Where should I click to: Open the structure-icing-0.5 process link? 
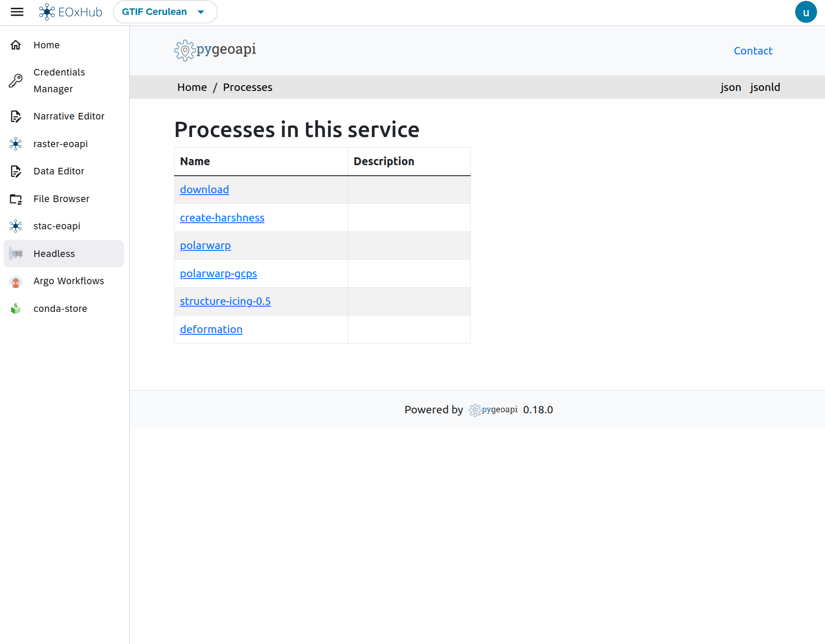tap(225, 301)
